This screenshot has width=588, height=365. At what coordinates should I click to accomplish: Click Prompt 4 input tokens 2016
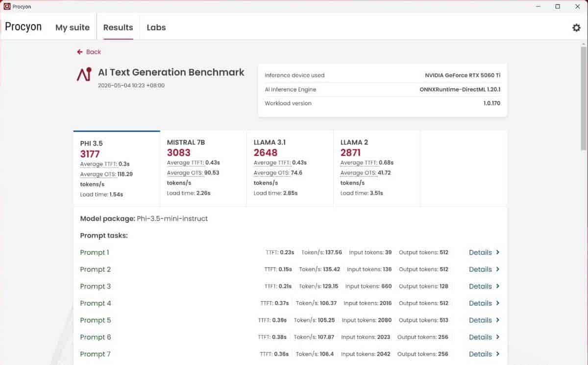[x=386, y=303]
